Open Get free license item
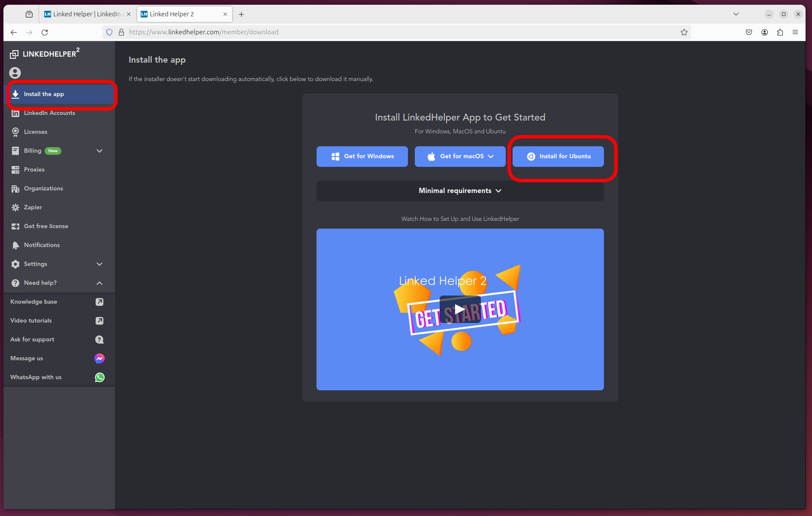The height and width of the screenshot is (516, 812). point(59,226)
